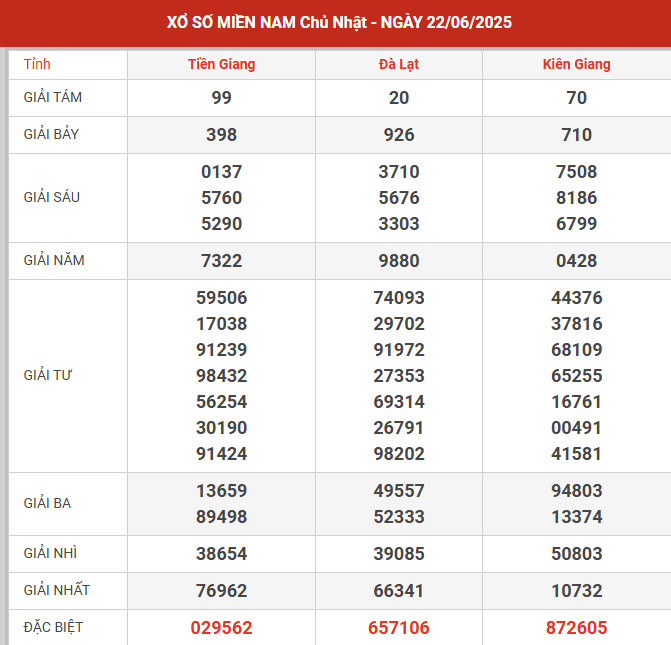This screenshot has width=671, height=645.
Task: Choose Kiên Giang number 68109
Action: (576, 350)
